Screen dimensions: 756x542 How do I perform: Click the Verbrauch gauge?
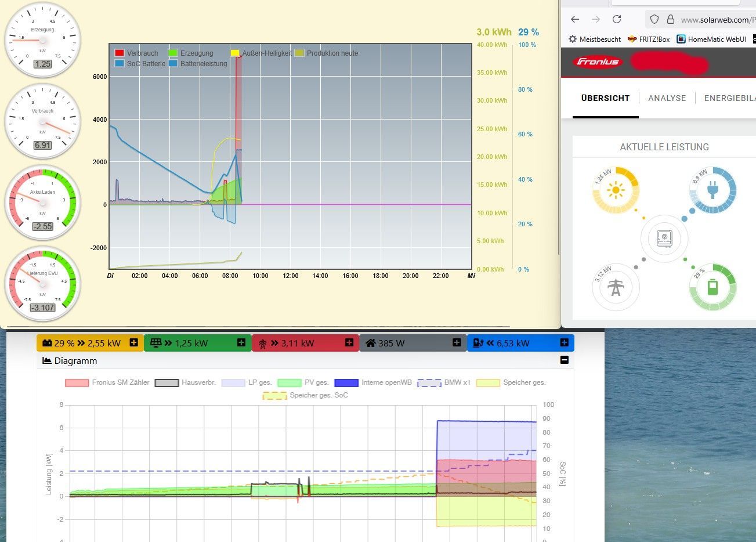[x=42, y=121]
